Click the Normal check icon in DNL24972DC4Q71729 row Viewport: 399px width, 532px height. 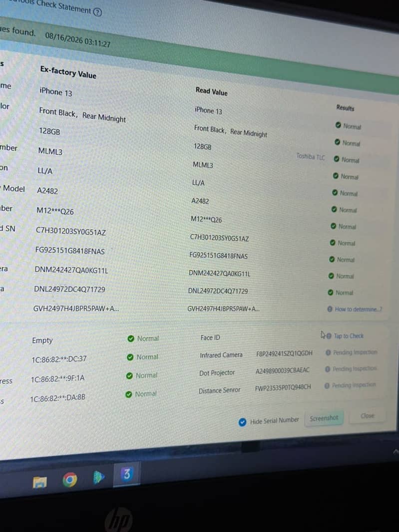[331, 292]
